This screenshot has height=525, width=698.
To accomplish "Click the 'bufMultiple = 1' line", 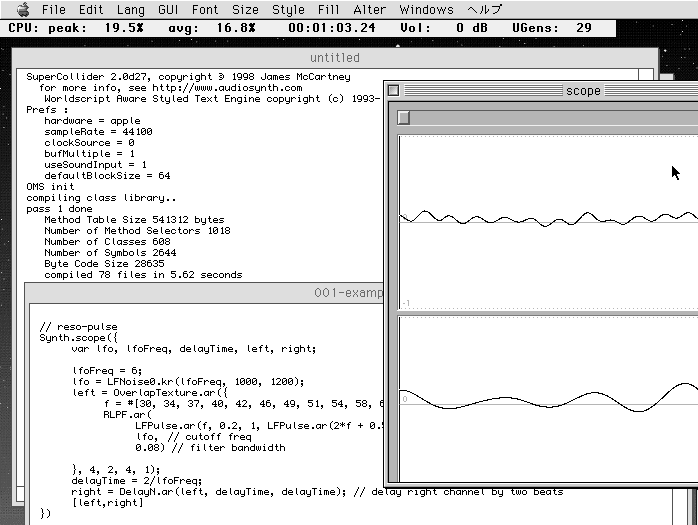I will (x=89, y=154).
